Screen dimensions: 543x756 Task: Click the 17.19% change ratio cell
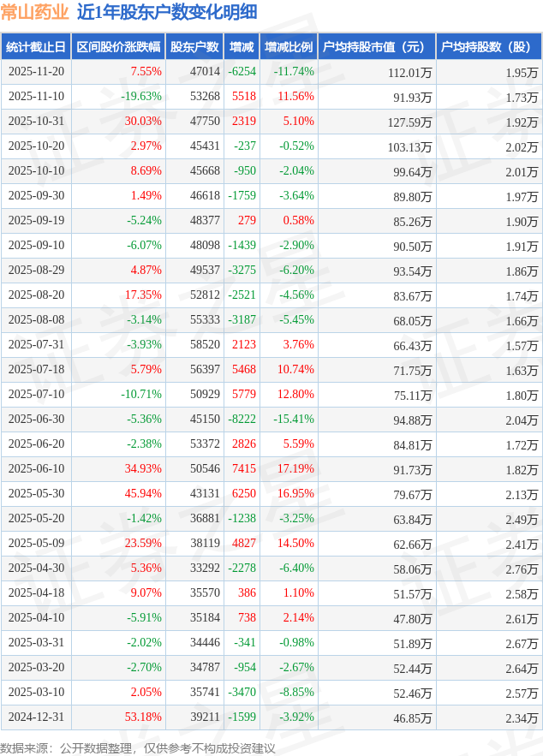[295, 469]
